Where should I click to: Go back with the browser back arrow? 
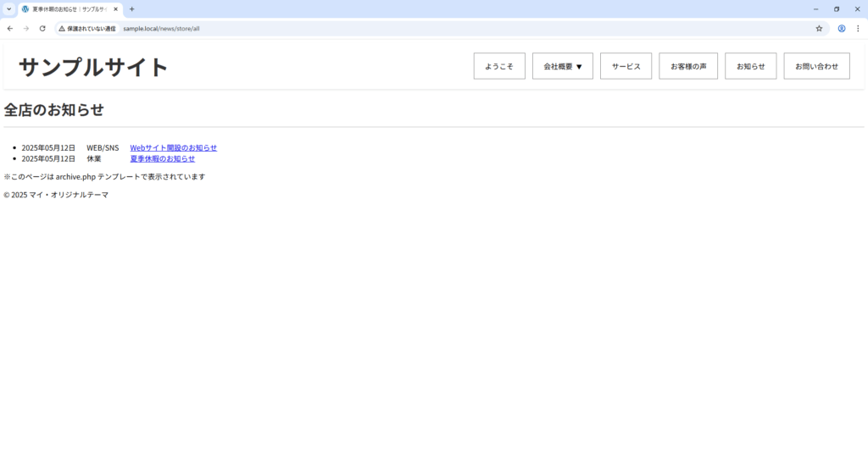click(10, 28)
